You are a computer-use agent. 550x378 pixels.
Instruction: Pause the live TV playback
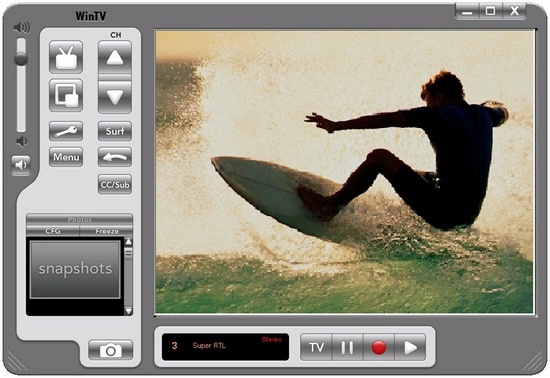point(347,347)
